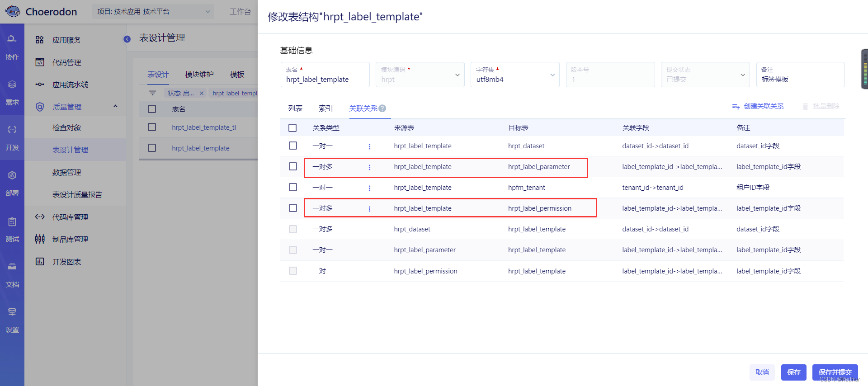Open the hrpt_label_template table link
This screenshot has width=868, height=386.
tap(201, 148)
